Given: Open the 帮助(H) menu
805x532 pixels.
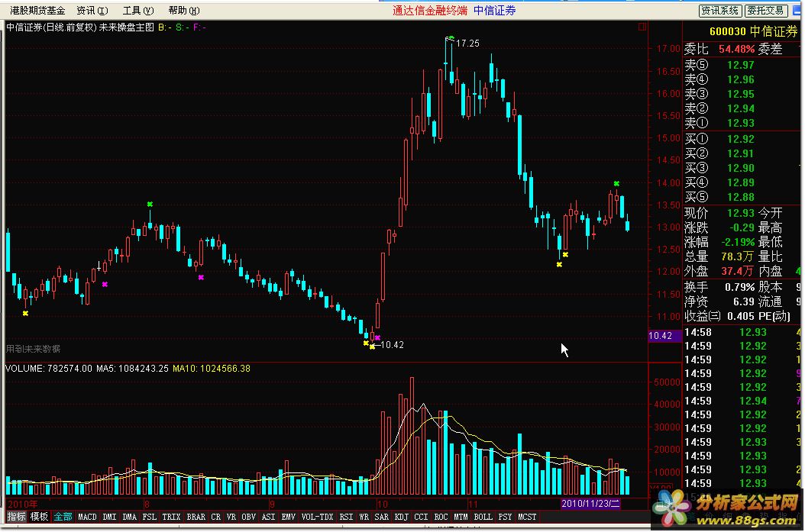Looking at the screenshot, I should (184, 10).
